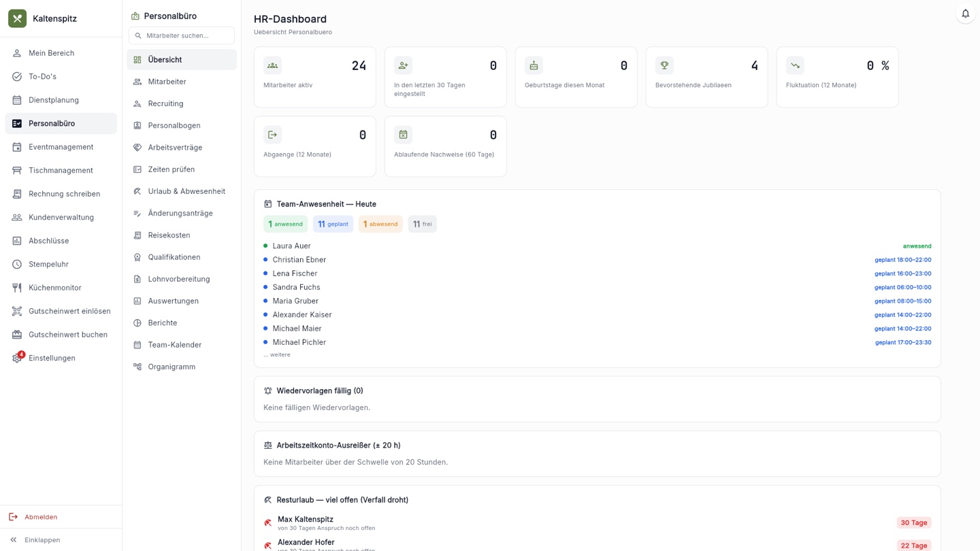The width and height of the screenshot is (980, 551).
Task: Click the Gutscheinwert buchen gift icon
Action: coord(17,335)
